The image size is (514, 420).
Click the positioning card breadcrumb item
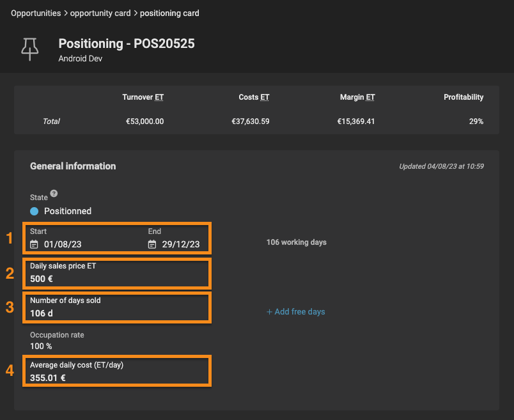click(x=169, y=13)
